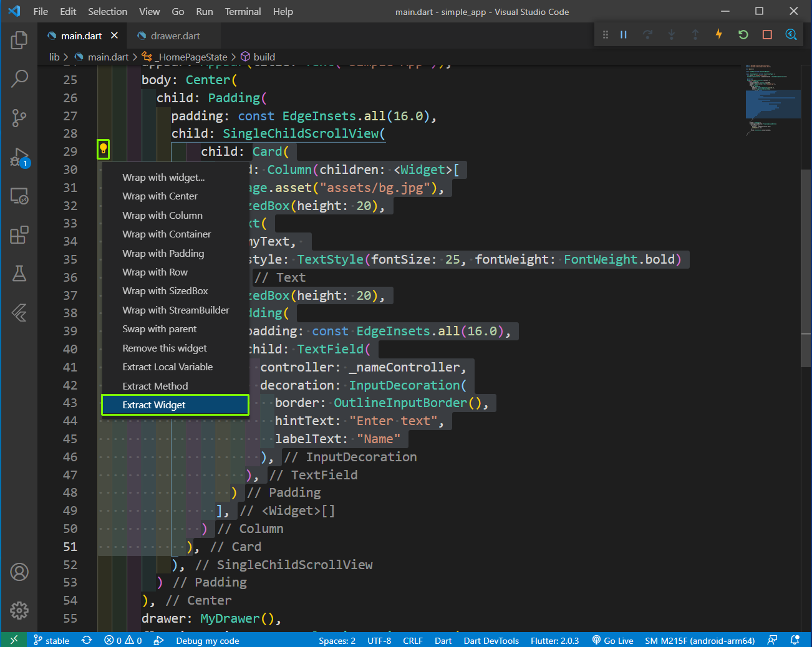Open the Search view icon
The height and width of the screenshot is (647, 812).
[x=19, y=79]
